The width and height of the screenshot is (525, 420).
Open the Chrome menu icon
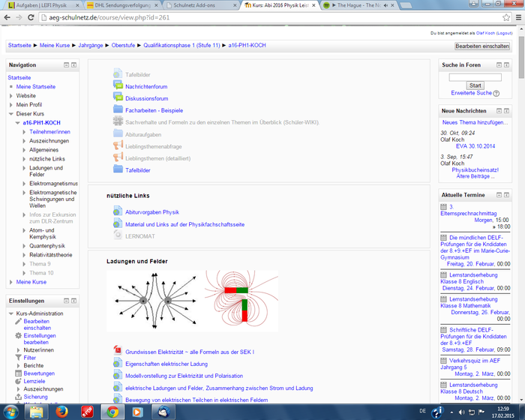(x=519, y=17)
